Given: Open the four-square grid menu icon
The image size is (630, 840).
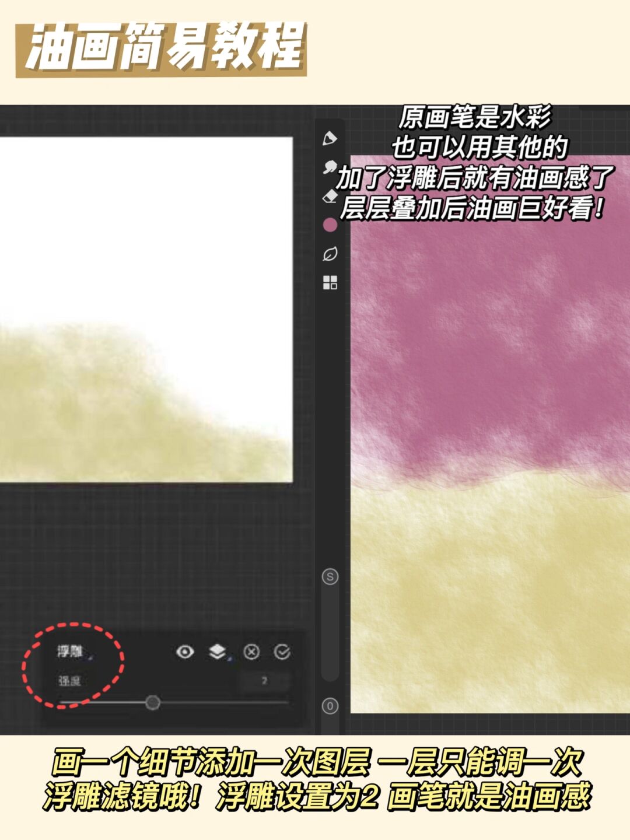Looking at the screenshot, I should point(330,283).
